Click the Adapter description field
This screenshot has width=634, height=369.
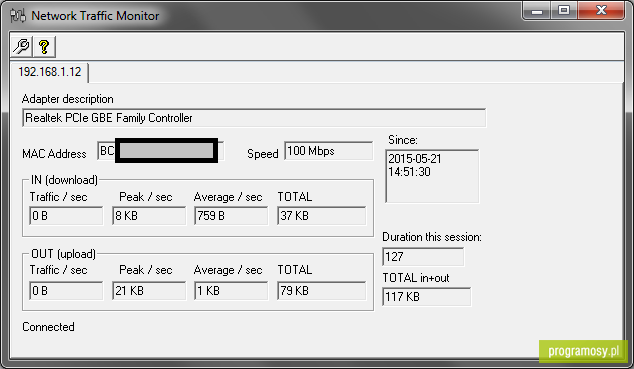coord(254,118)
